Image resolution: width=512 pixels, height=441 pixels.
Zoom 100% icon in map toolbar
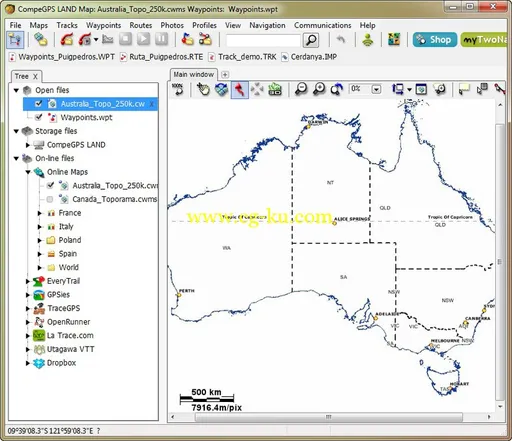coord(178,89)
